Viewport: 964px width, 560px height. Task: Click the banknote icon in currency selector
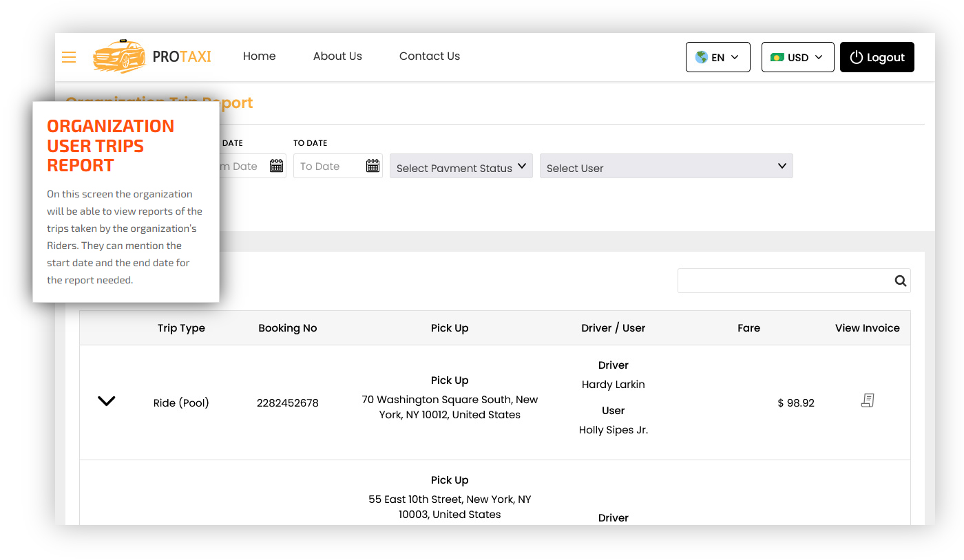777,57
